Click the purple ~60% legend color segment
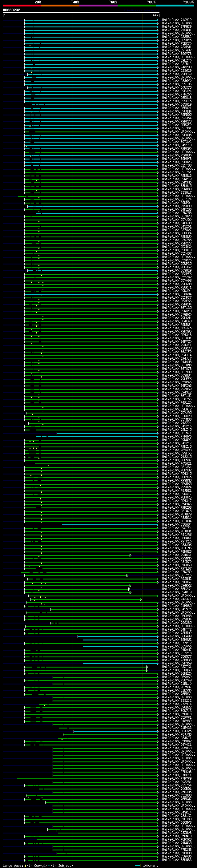197x868 pixels. (98, 6)
